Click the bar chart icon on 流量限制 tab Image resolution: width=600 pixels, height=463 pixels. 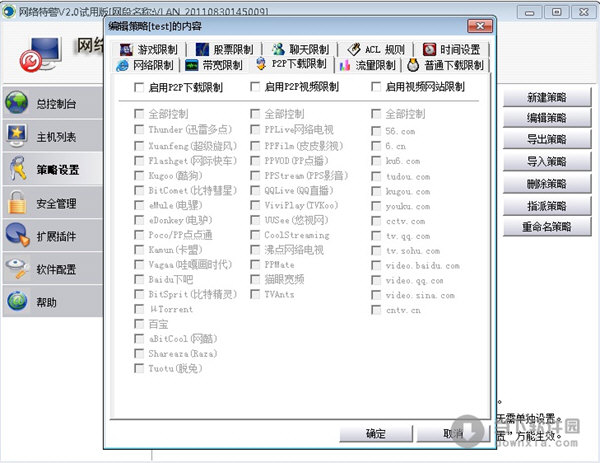[x=344, y=65]
